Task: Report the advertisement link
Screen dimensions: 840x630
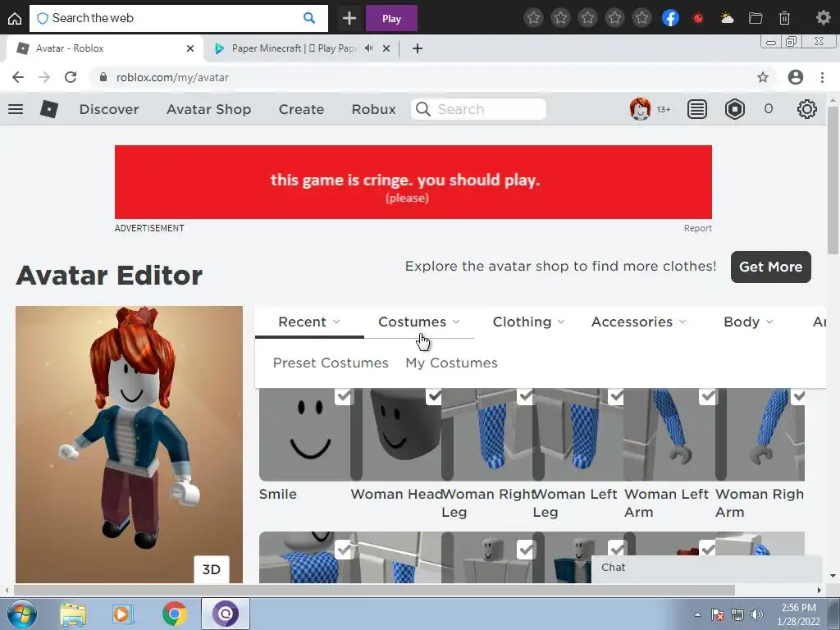Action: tap(697, 228)
